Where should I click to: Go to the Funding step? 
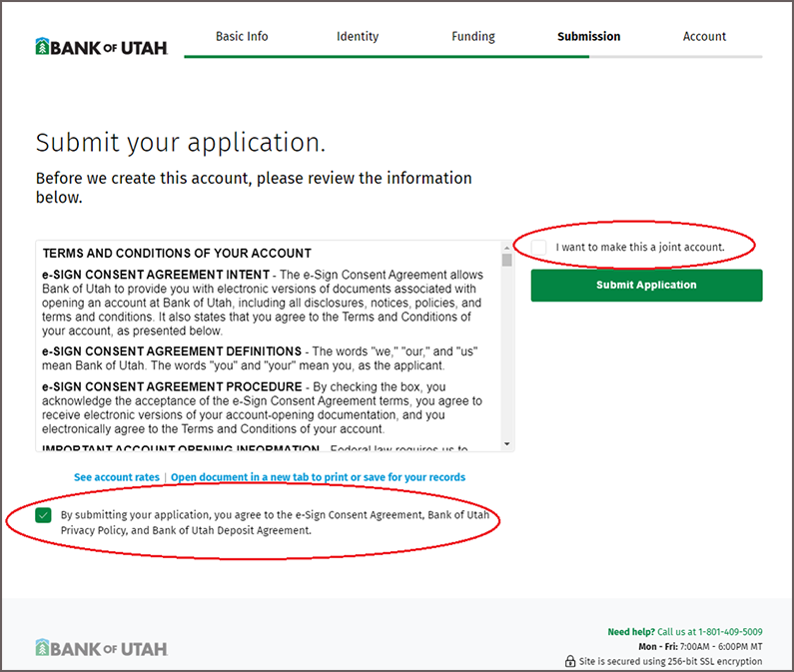[473, 37]
